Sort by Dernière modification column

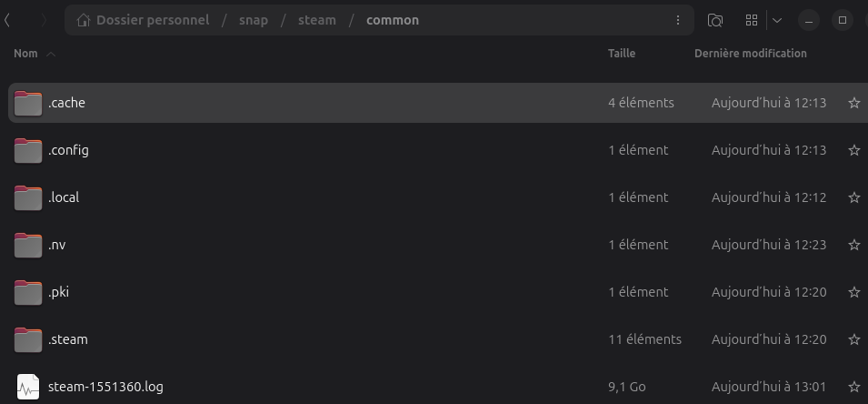[x=750, y=54]
